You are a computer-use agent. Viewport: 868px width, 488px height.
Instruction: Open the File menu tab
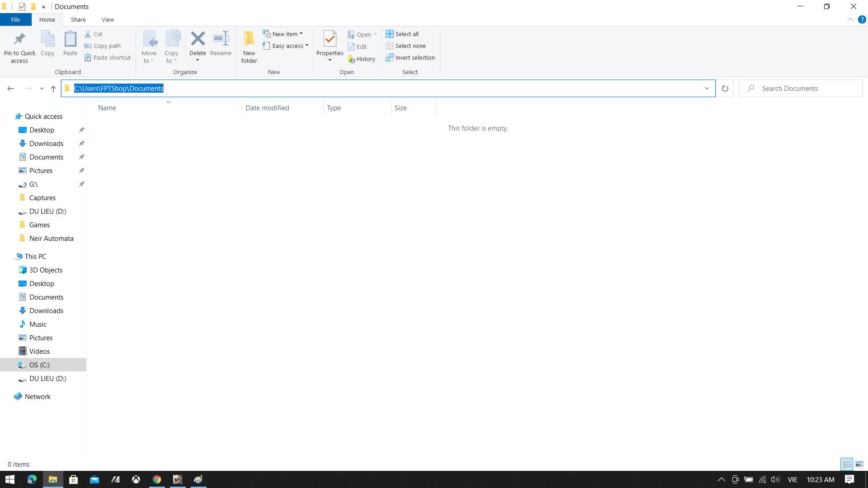(x=15, y=20)
